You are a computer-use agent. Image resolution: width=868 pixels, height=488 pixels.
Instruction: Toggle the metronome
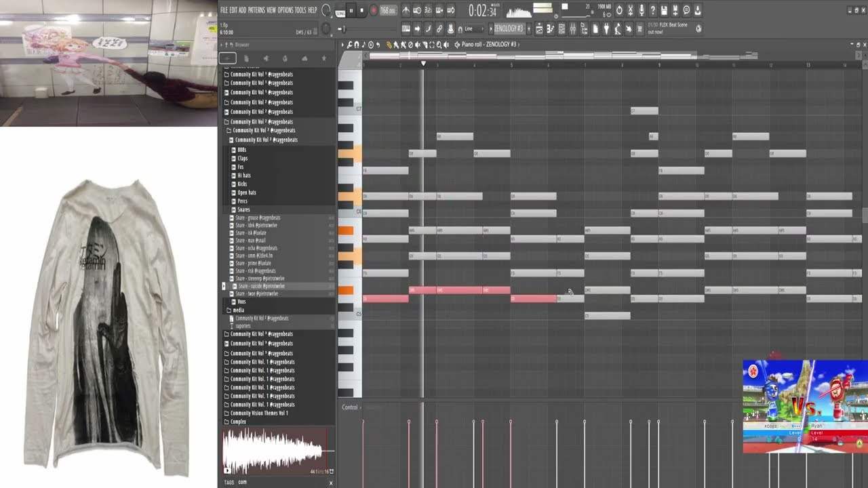tap(405, 10)
